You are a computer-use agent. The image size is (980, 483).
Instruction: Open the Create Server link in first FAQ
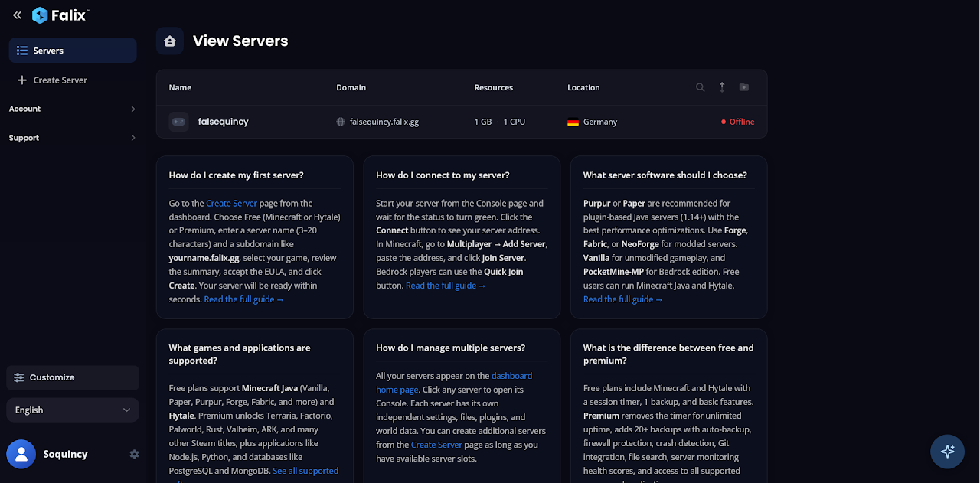(231, 204)
